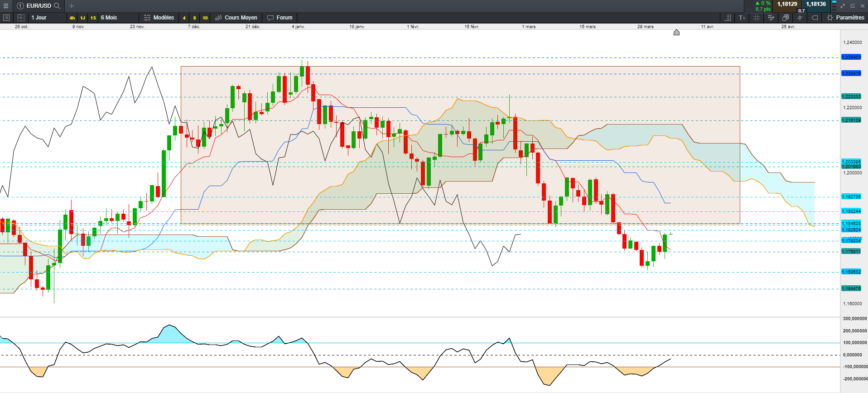Click the time axis position marker arrow
The image size is (868, 393).
coord(676,33)
